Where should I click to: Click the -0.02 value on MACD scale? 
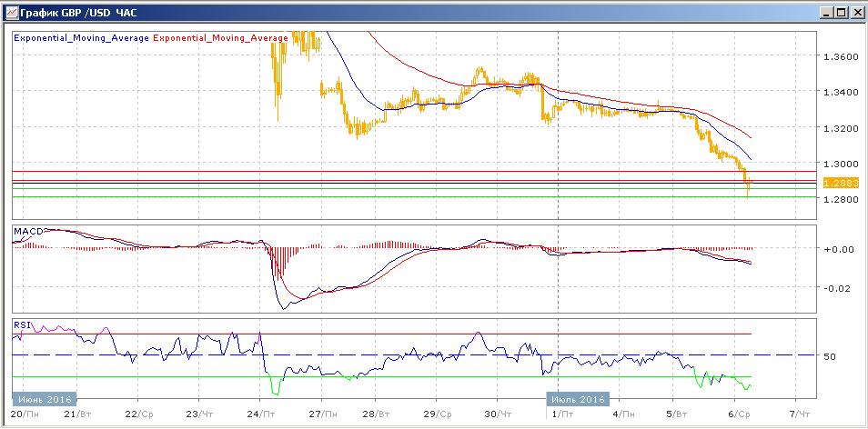point(835,288)
